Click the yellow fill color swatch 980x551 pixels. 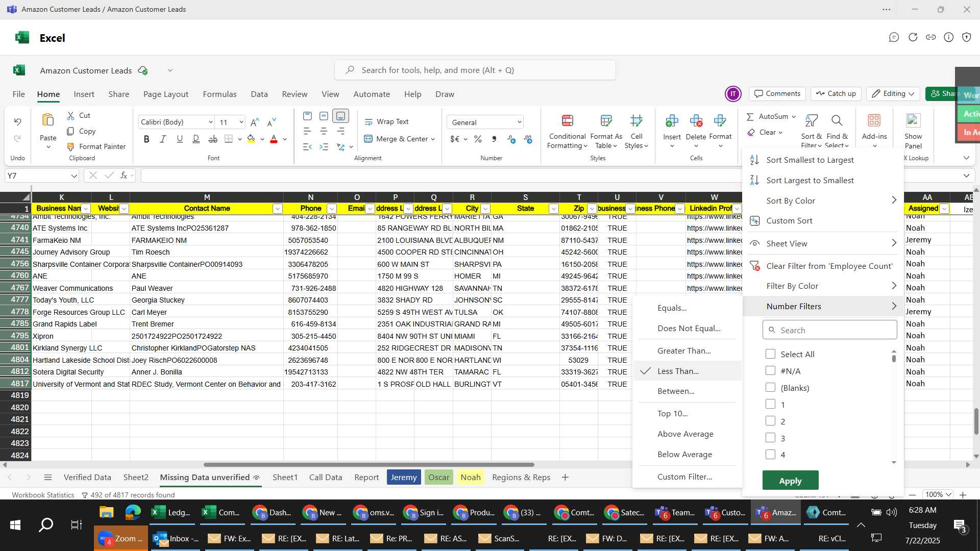coord(251,139)
